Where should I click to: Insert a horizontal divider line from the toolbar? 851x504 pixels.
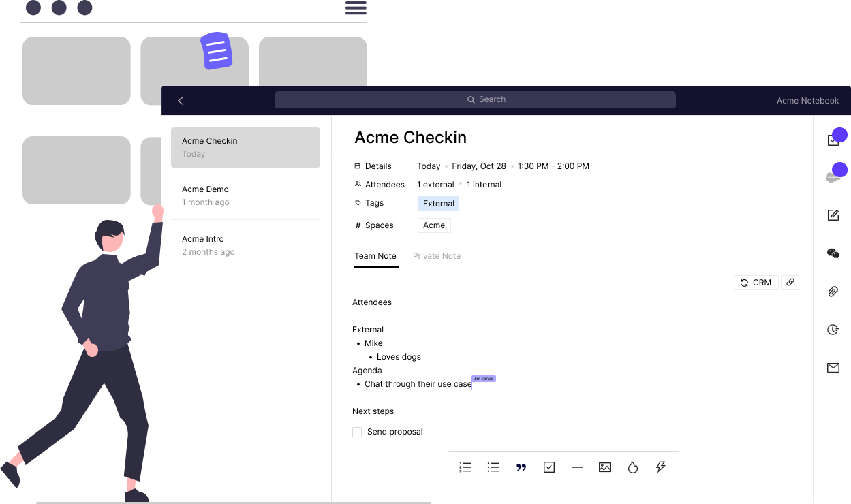(x=577, y=467)
